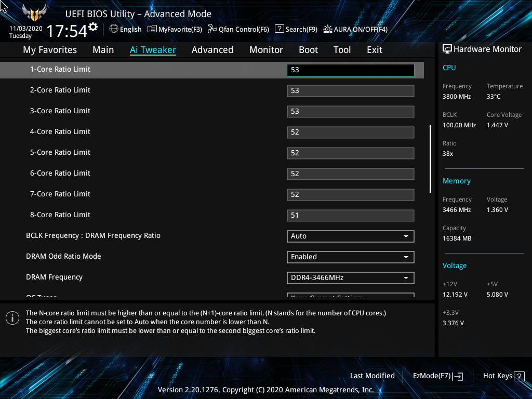Open MyFavorite(F3) list icon
This screenshot has height=399, width=532.
pyautogui.click(x=152, y=29)
